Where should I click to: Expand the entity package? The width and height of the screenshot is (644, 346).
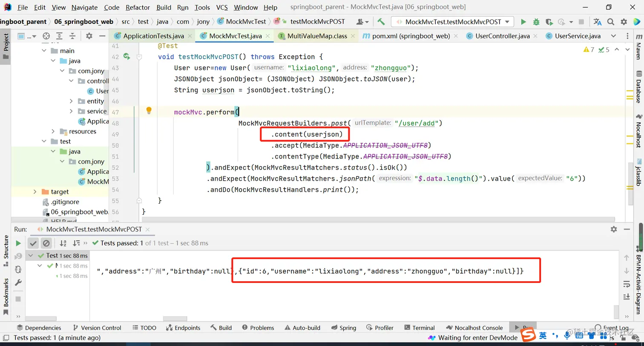pyautogui.click(x=71, y=101)
